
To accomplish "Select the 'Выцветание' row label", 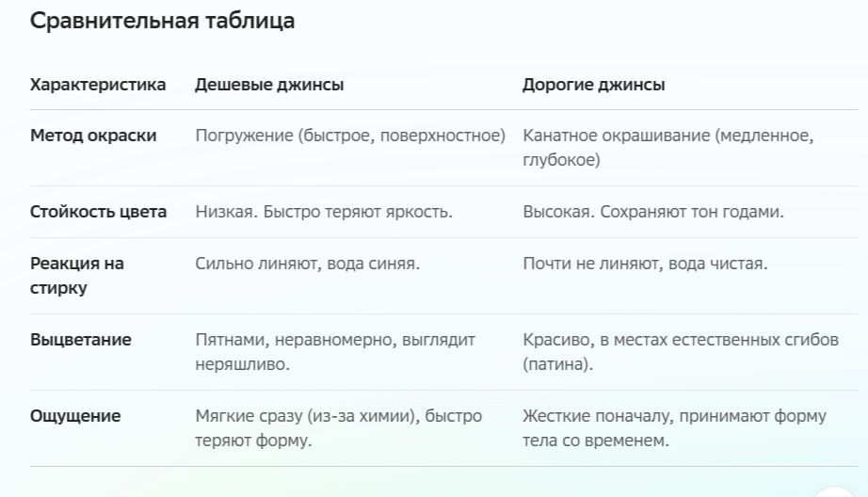I will point(81,340).
